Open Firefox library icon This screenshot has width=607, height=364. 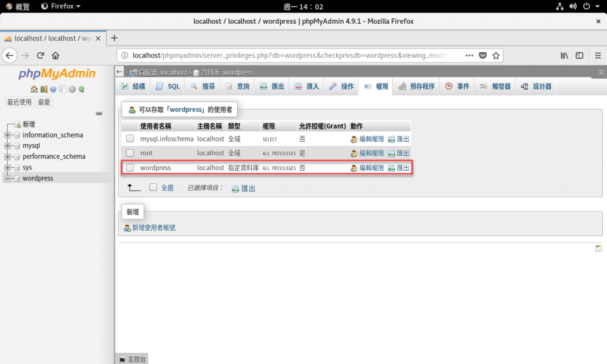pyautogui.click(x=564, y=55)
